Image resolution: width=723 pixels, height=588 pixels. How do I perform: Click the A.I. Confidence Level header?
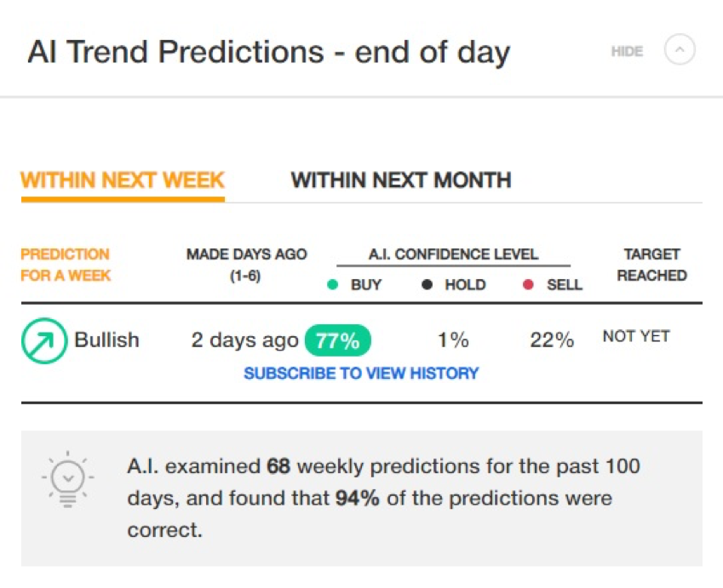453,254
